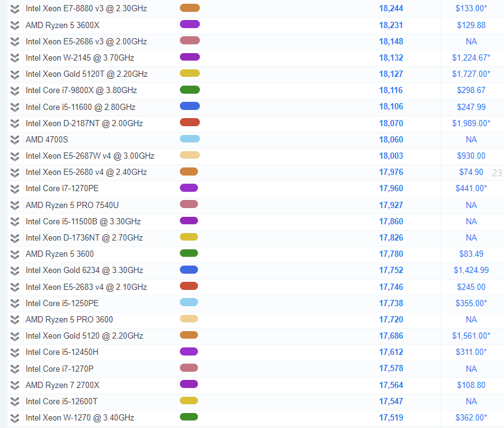Screen dimensions: 504x428
Task: Click double-chevron icon beside Intel Xeon D-1736NT
Action: 15,237
